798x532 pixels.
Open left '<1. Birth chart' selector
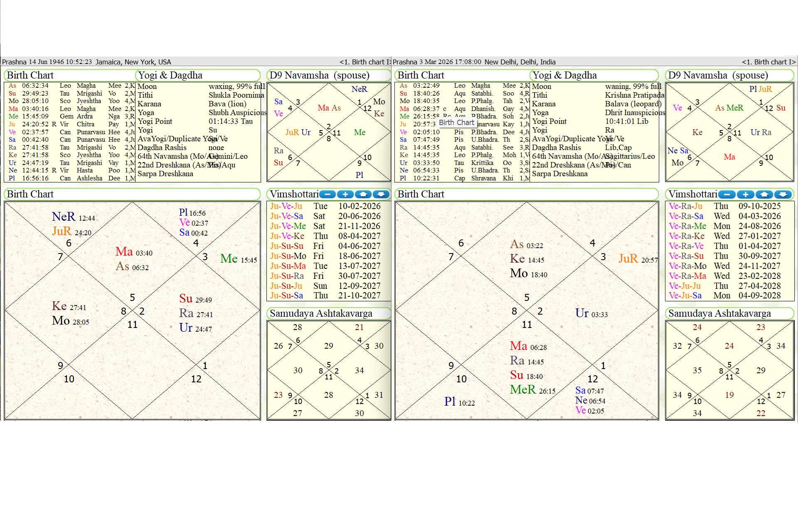click(365, 62)
